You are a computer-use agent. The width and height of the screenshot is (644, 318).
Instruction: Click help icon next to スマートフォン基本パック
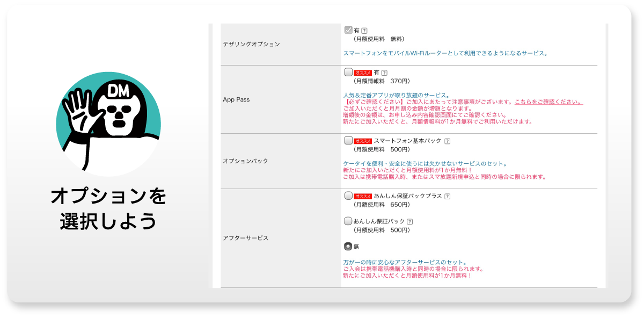coord(447,141)
